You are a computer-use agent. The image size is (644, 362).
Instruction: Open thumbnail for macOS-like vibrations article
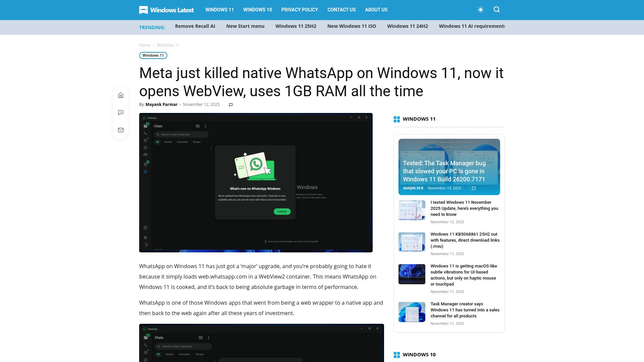click(412, 274)
